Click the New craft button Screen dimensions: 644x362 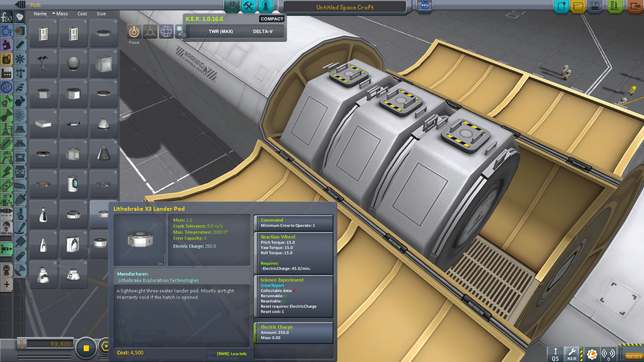tap(561, 6)
